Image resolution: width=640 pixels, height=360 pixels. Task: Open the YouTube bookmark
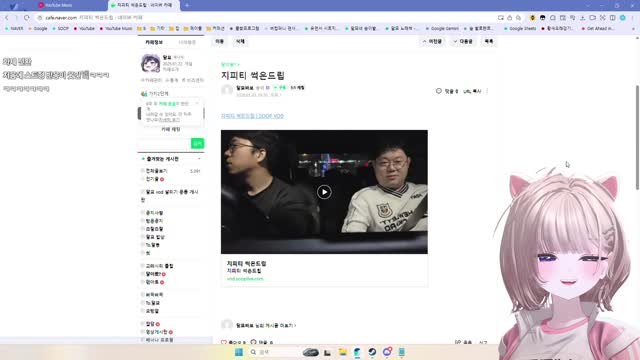[x=84, y=29]
